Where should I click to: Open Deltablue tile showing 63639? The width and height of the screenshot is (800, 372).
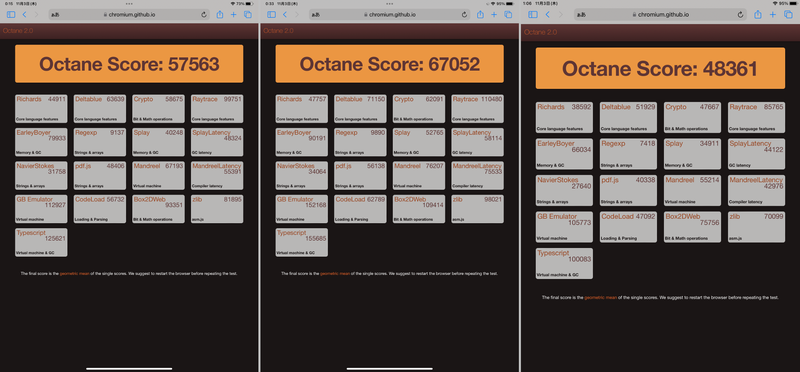99,109
